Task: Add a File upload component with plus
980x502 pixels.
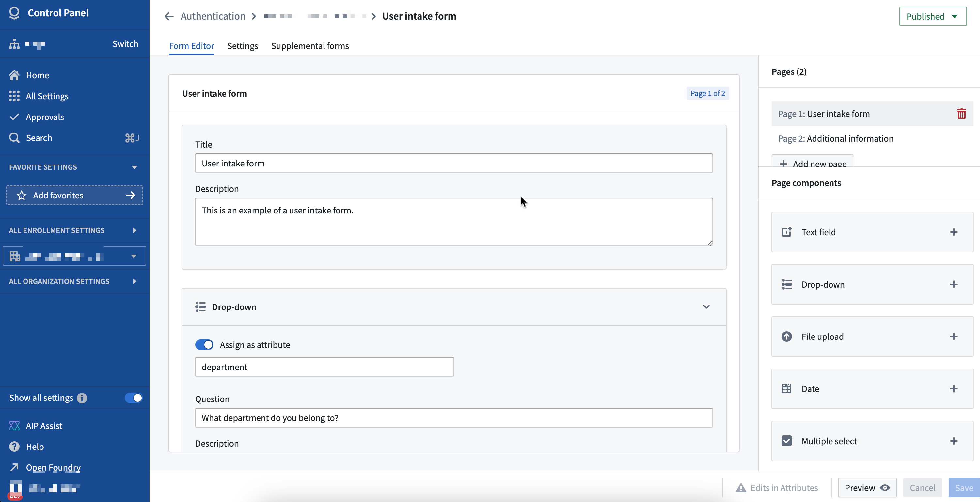Action: (x=953, y=337)
